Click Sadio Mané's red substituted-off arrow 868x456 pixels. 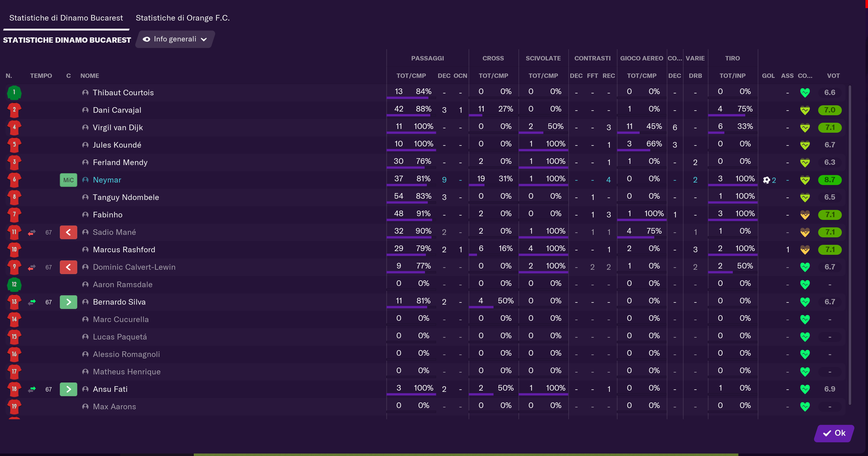pos(69,232)
